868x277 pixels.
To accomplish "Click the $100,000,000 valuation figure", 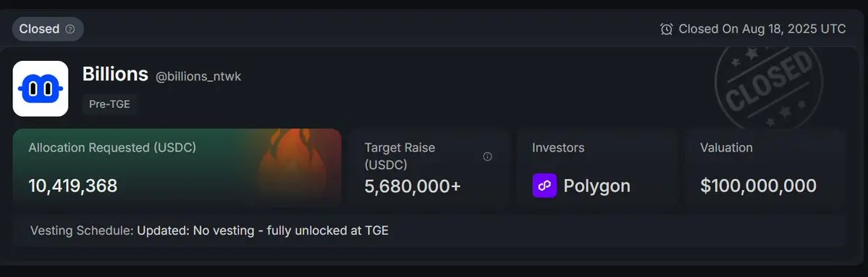I will click(759, 186).
